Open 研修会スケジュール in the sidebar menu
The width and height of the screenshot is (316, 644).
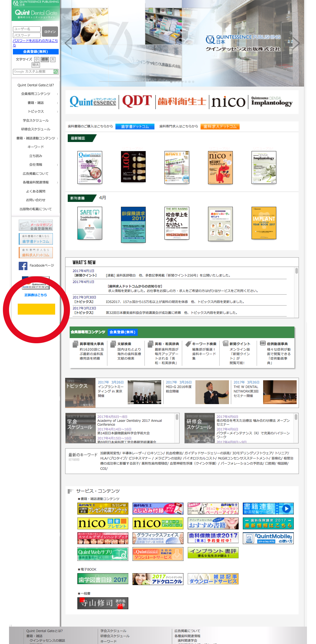36,129
